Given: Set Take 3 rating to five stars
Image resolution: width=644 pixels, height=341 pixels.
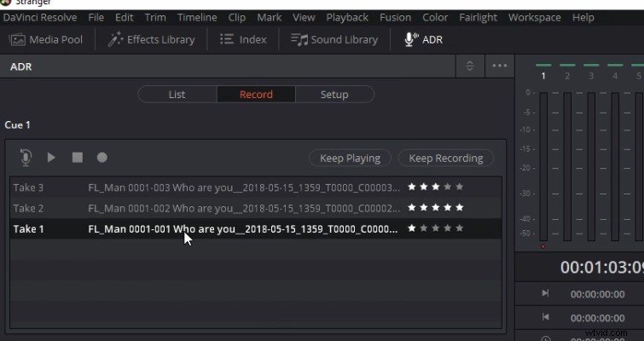Looking at the screenshot, I should click(x=460, y=187).
